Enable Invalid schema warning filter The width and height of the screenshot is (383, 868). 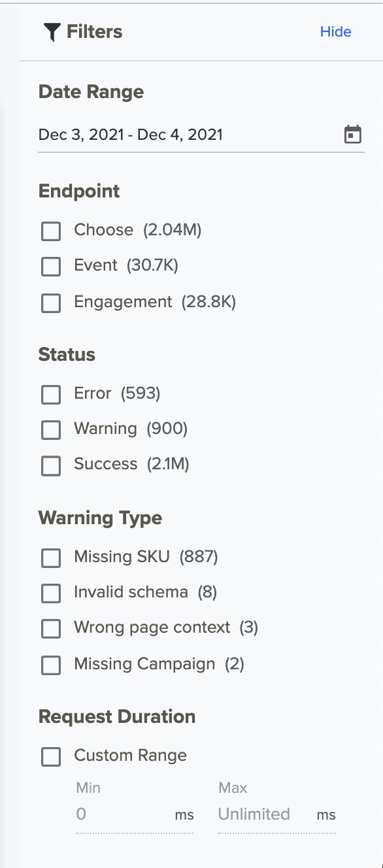pos(51,593)
